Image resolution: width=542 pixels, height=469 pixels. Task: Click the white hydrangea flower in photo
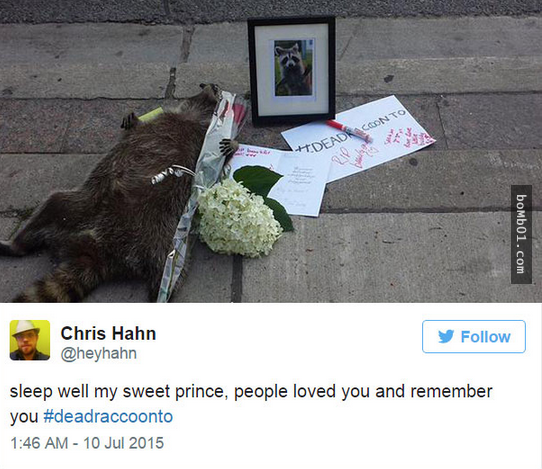[x=240, y=218]
